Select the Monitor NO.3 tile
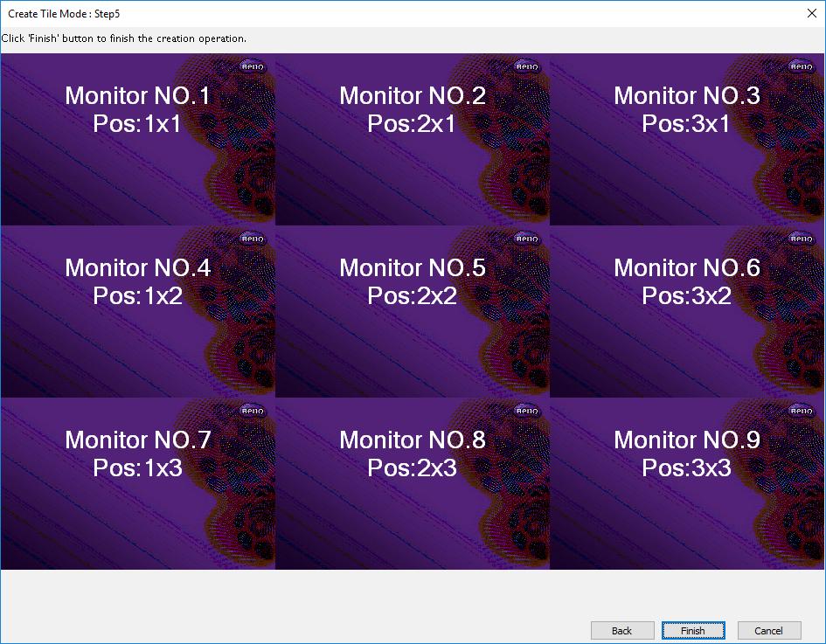 [687, 139]
